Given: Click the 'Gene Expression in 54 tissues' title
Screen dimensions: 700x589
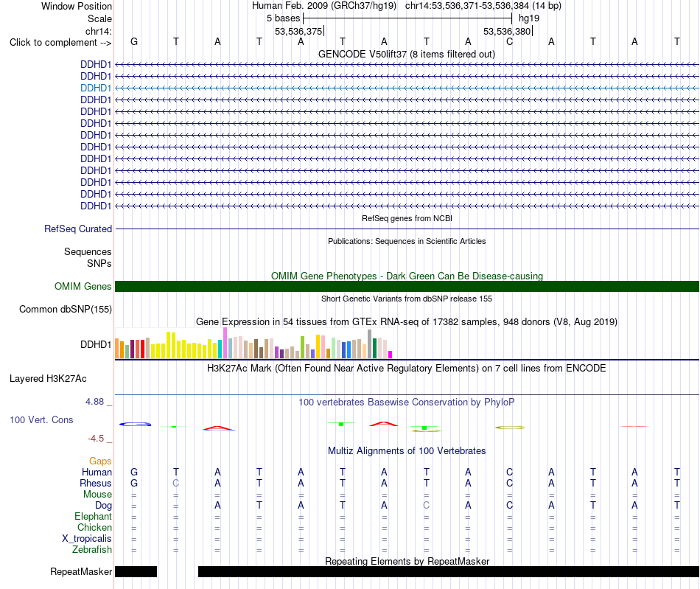Looking at the screenshot, I should pos(407,321).
